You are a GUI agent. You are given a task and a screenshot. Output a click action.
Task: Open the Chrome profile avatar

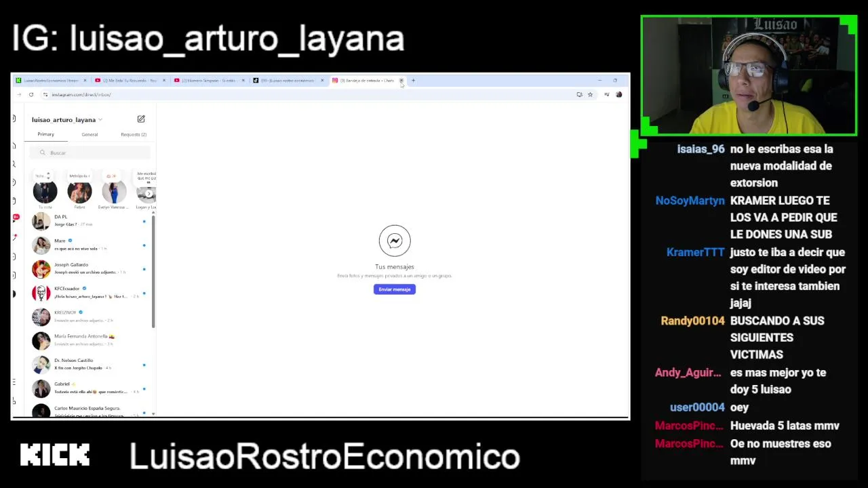[618, 95]
